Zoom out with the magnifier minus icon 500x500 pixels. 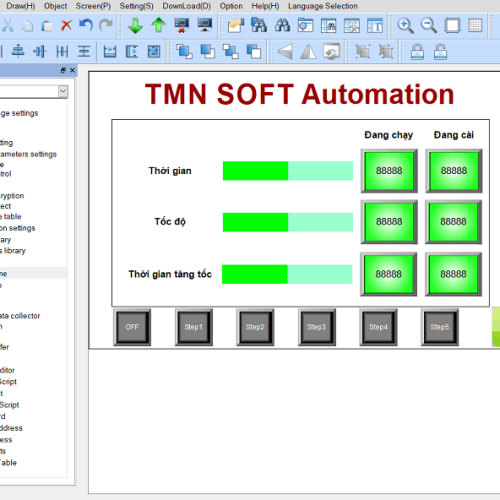click(429, 26)
